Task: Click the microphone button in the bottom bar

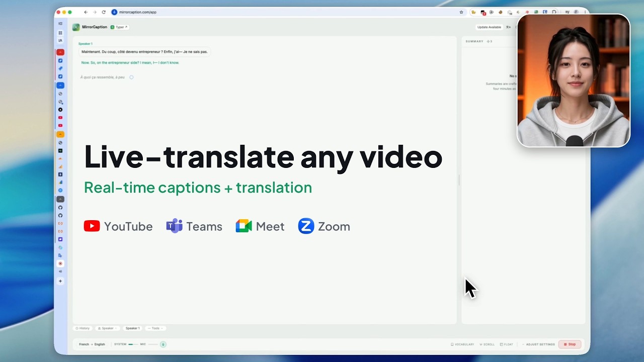Action: pyautogui.click(x=163, y=344)
